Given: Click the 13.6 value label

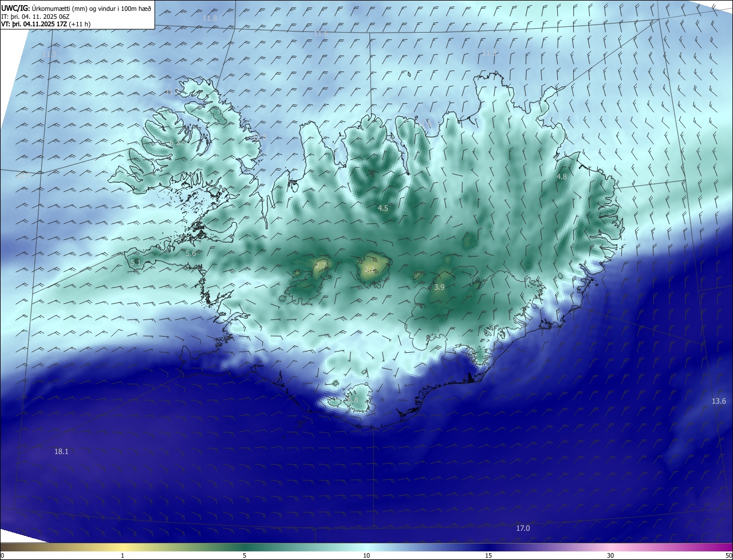Looking at the screenshot, I should pos(719,401).
